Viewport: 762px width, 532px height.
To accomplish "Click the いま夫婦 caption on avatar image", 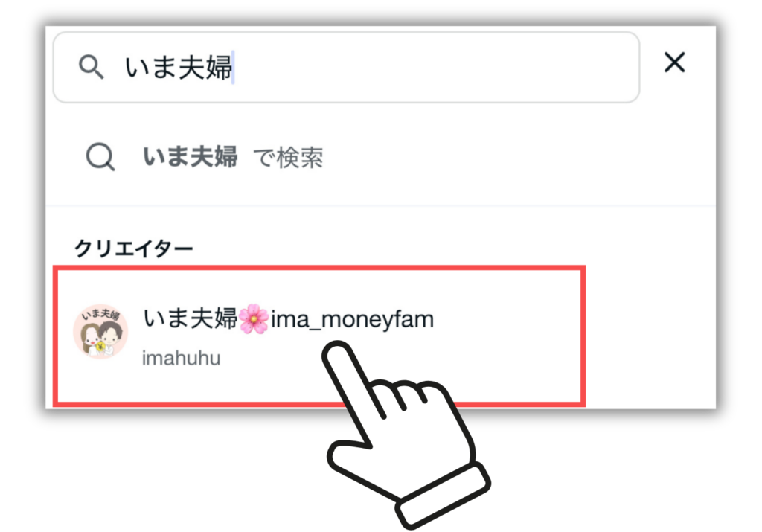I will [x=101, y=314].
